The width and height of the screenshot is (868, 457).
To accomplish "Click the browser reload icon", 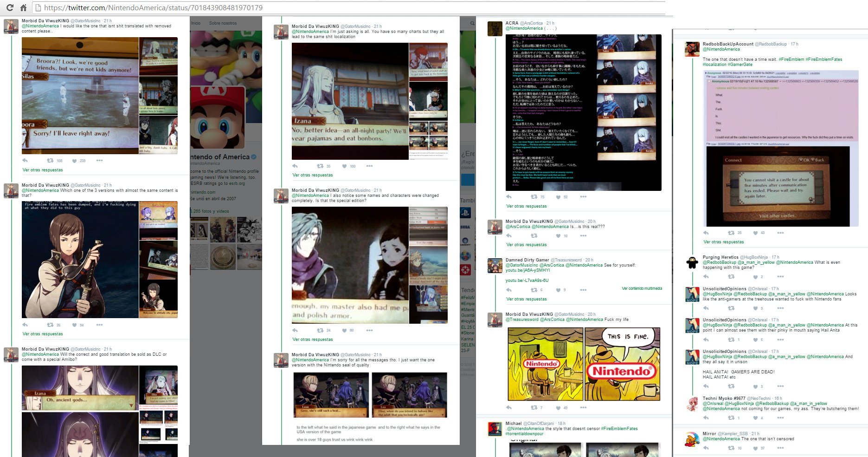I will (x=10, y=7).
